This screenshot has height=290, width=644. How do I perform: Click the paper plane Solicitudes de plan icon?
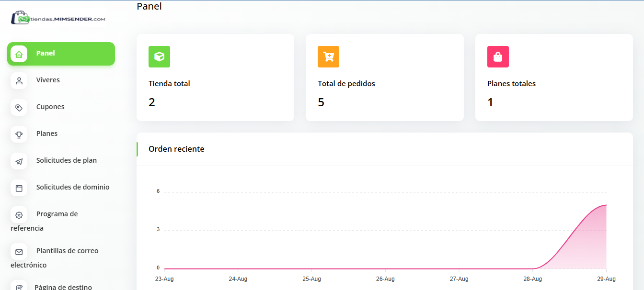tap(19, 161)
